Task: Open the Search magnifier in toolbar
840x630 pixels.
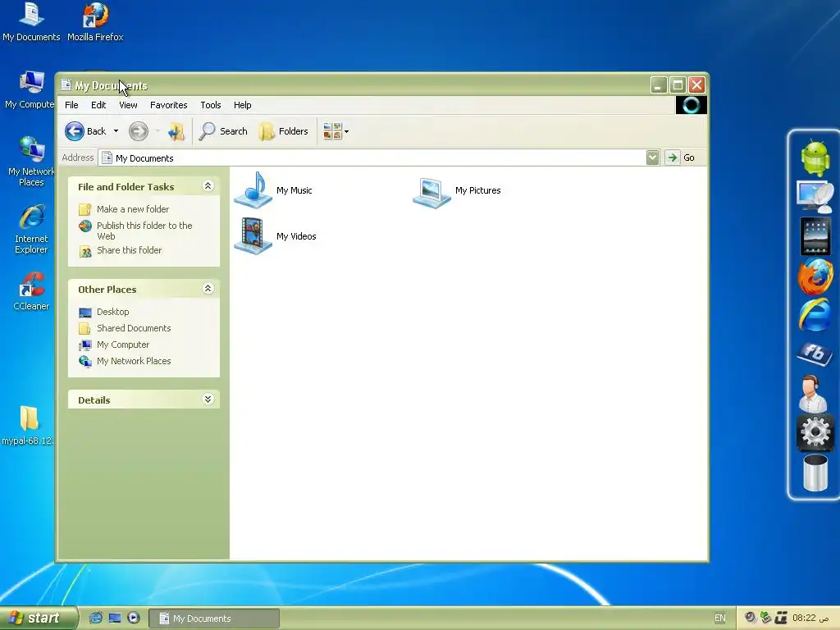Action: (x=223, y=131)
